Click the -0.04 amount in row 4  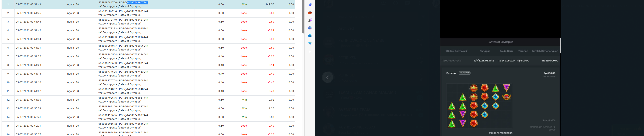pyautogui.click(x=271, y=30)
